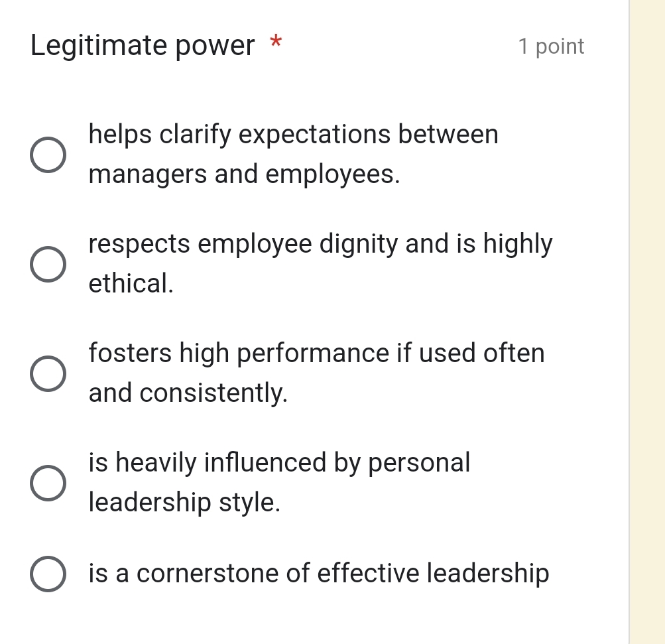This screenshot has height=644, width=665.
Task: Click the answer text "is a cornerstone of effective leadership"
Action: [319, 573]
